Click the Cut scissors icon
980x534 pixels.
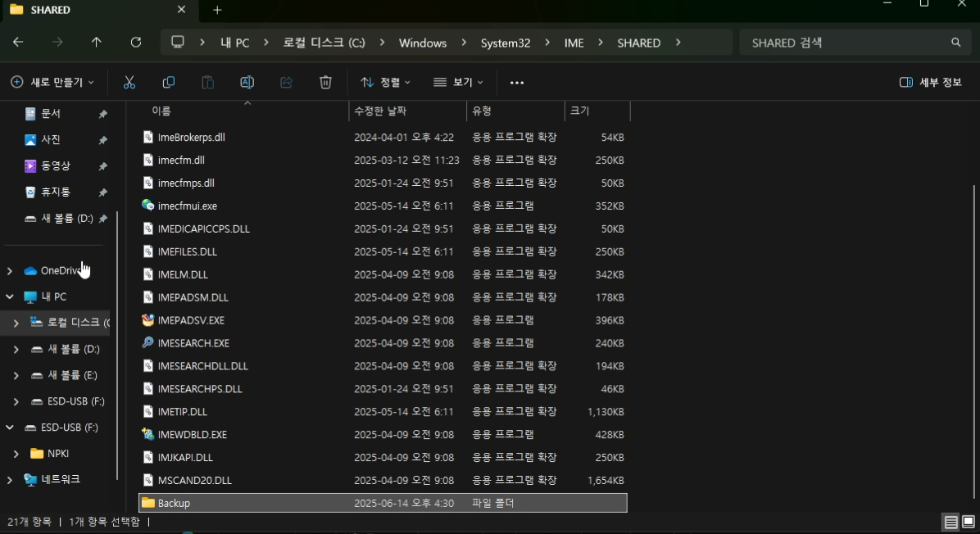click(x=129, y=83)
